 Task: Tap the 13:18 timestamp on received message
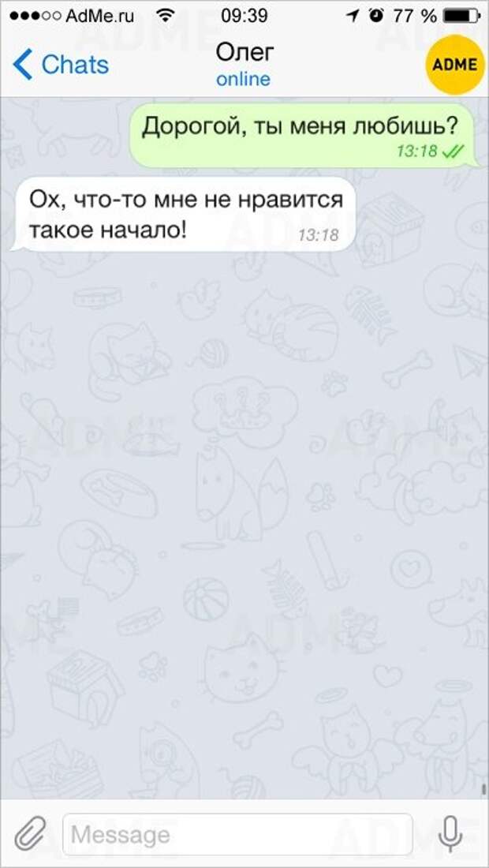(x=318, y=235)
